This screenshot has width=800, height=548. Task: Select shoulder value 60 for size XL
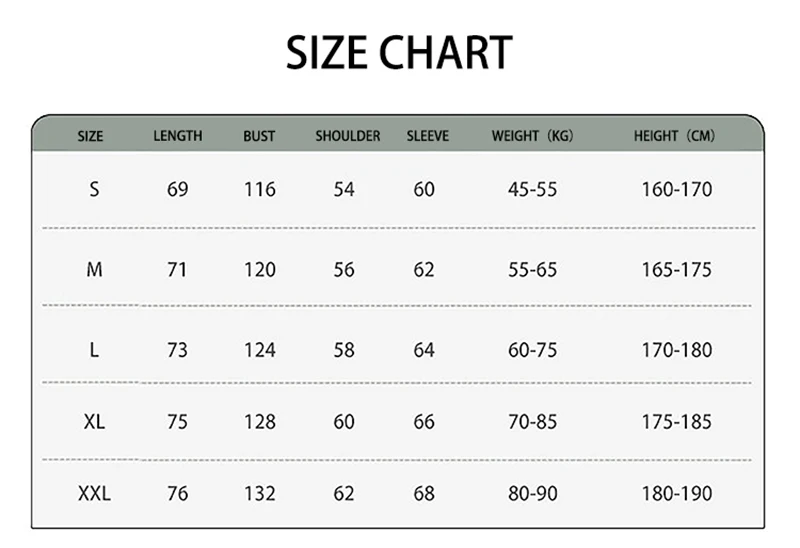point(344,422)
